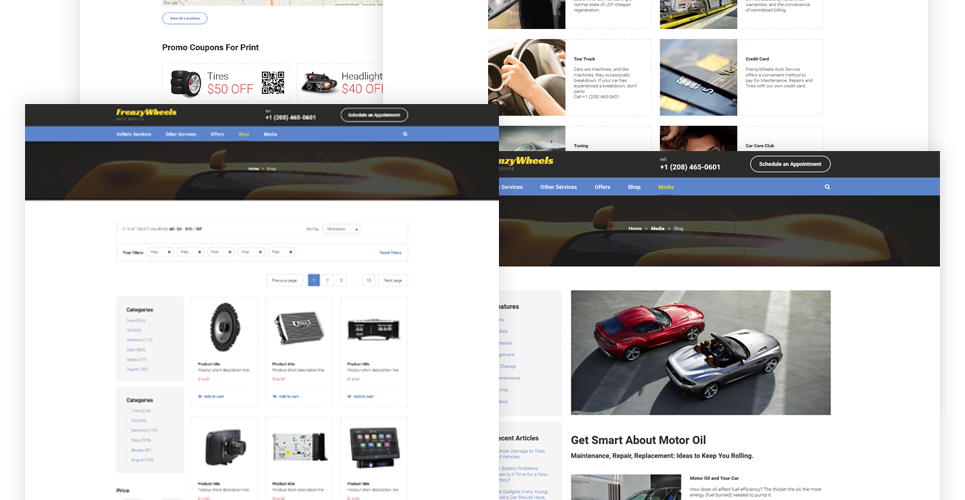Open the silver amplifier product thumbnail
Viewport: 965px width, 500px height.
click(299, 328)
